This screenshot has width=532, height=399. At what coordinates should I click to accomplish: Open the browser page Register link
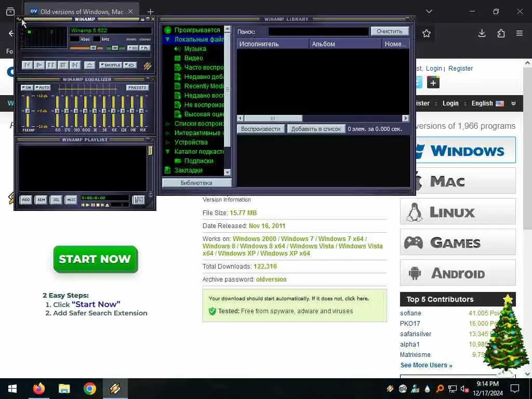(x=460, y=69)
